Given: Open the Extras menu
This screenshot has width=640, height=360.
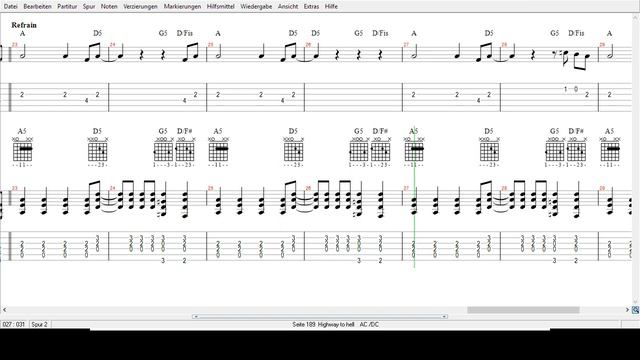Looking at the screenshot, I should [311, 7].
